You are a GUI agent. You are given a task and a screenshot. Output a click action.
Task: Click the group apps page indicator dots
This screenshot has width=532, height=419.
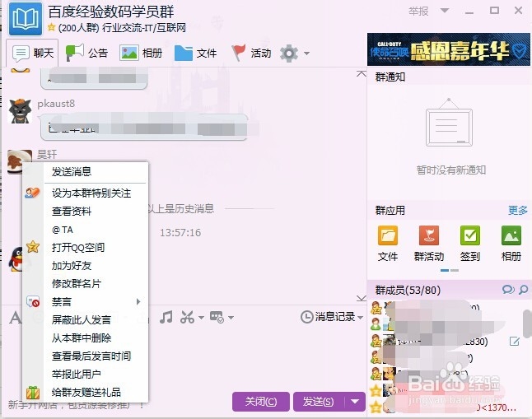click(450, 270)
